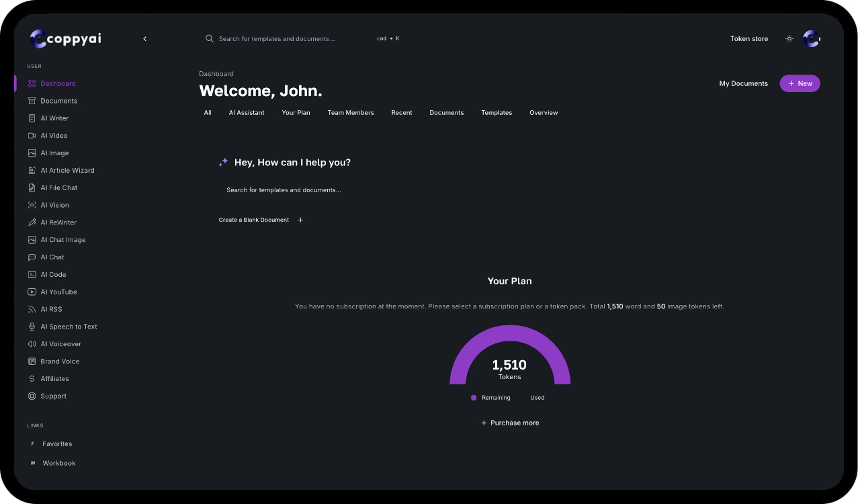Select AI Code from the sidebar
Screen dimensions: 858x504
coord(52,274)
